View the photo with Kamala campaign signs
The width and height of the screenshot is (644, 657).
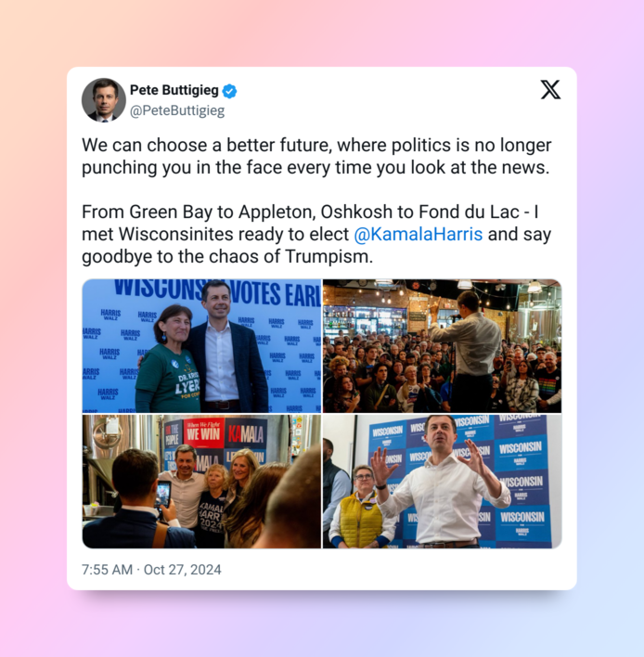point(201,482)
